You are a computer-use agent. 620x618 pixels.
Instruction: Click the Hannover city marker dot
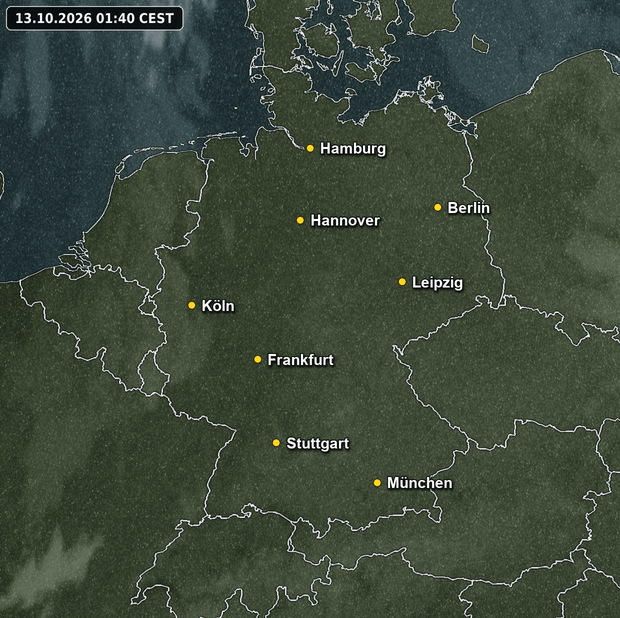300,220
